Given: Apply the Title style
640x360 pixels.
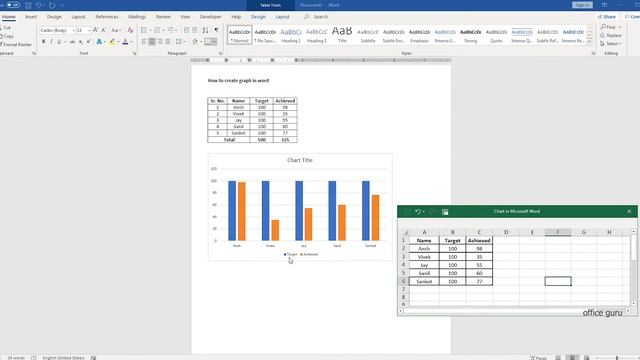Looking at the screenshot, I should coord(342,35).
